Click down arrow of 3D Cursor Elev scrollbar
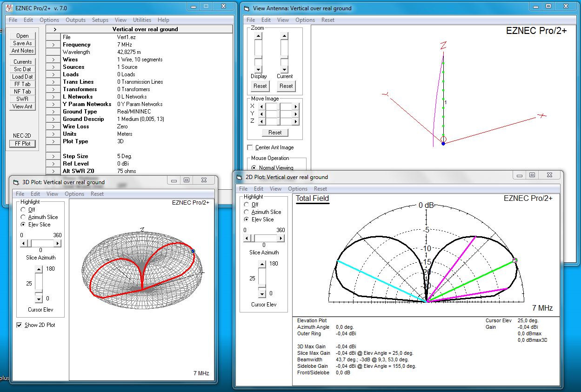 (x=39, y=299)
